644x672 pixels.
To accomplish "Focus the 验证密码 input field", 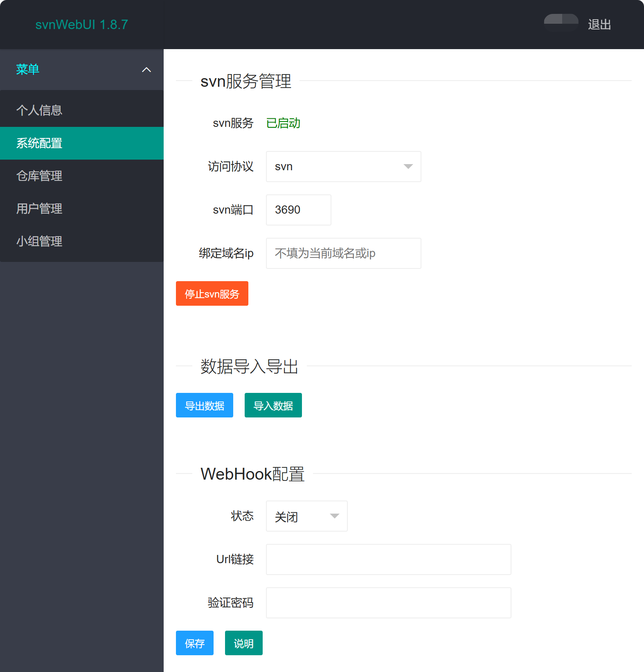I will click(x=388, y=603).
